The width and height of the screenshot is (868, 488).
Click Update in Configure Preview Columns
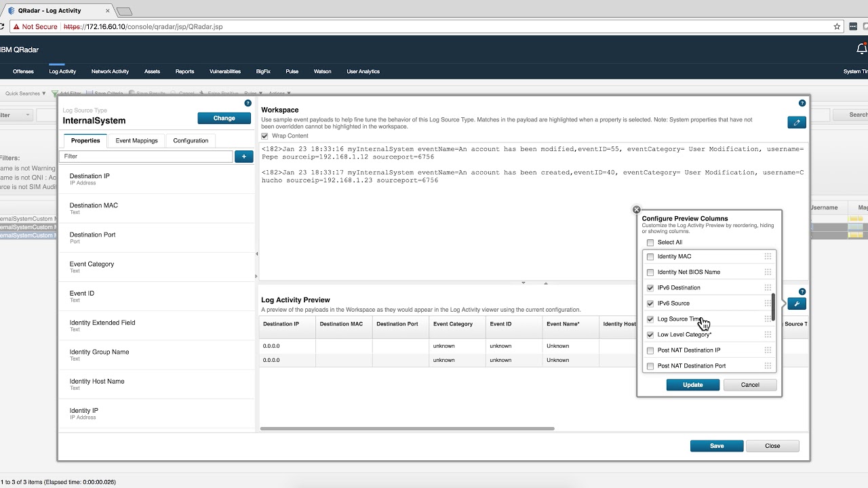(692, 385)
